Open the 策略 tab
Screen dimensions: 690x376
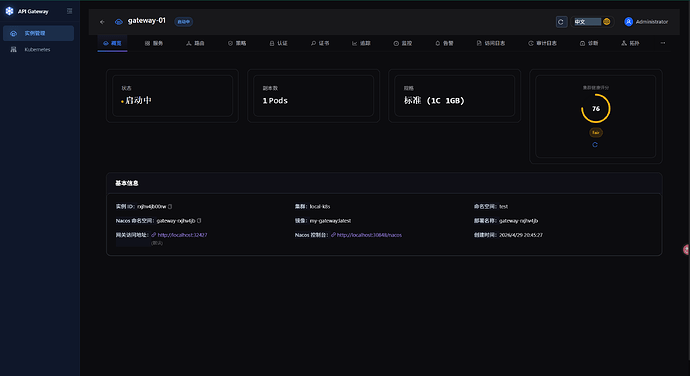coord(237,43)
